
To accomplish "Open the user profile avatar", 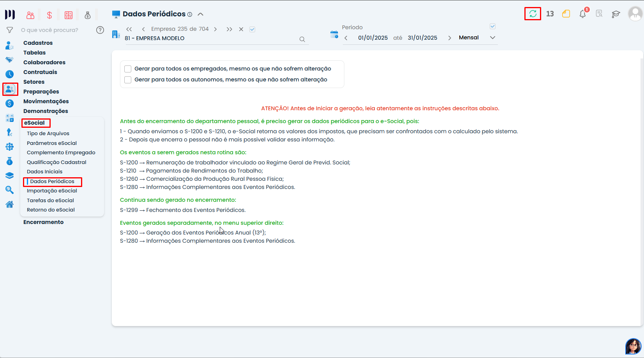I will click(635, 14).
